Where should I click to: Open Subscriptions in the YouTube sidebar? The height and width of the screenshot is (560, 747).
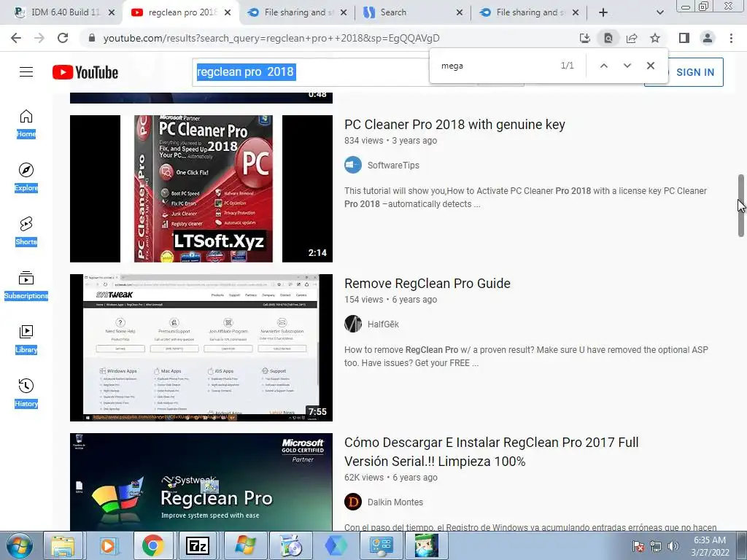tap(26, 285)
